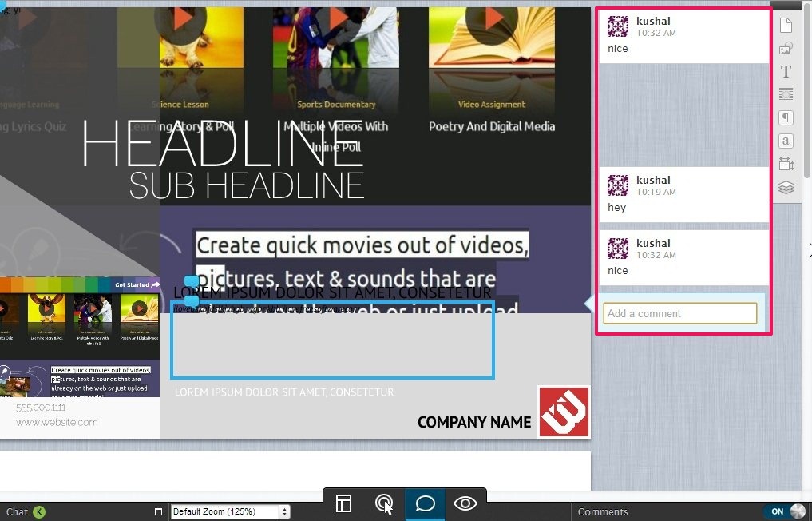Switch to the Layout mode icon

343,503
